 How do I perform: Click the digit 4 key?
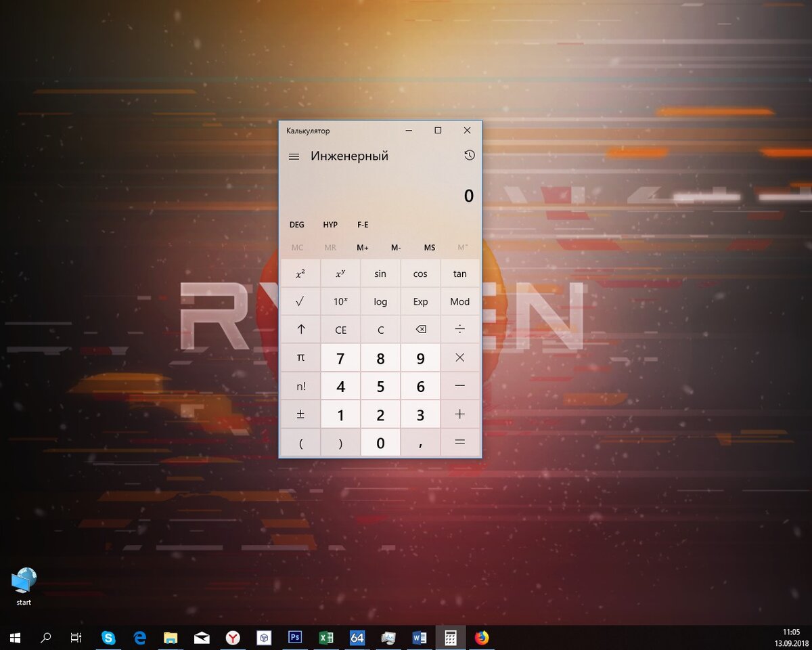(340, 387)
